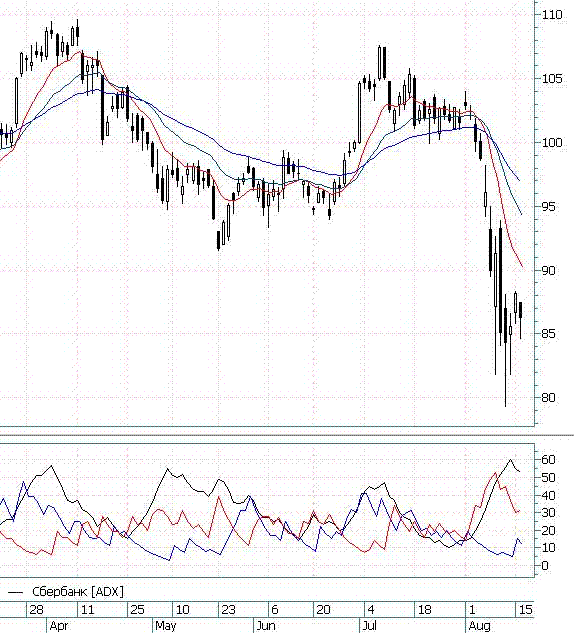Click date label 6 on time axis
This screenshot has height=633, width=574.
[275, 610]
